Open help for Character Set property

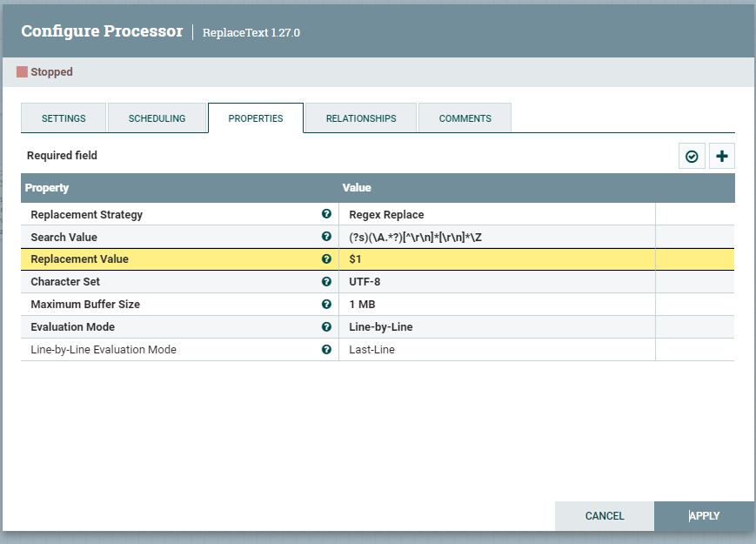pos(326,282)
